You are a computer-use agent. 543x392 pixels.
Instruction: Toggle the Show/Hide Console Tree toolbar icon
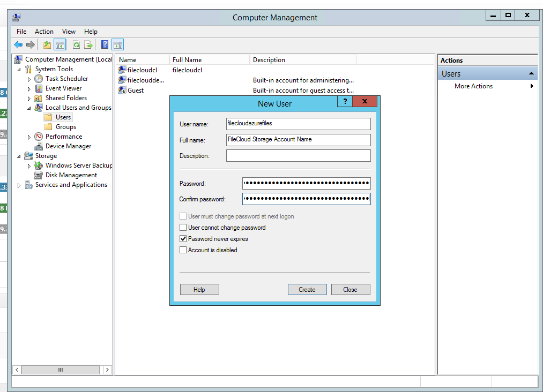[x=60, y=44]
